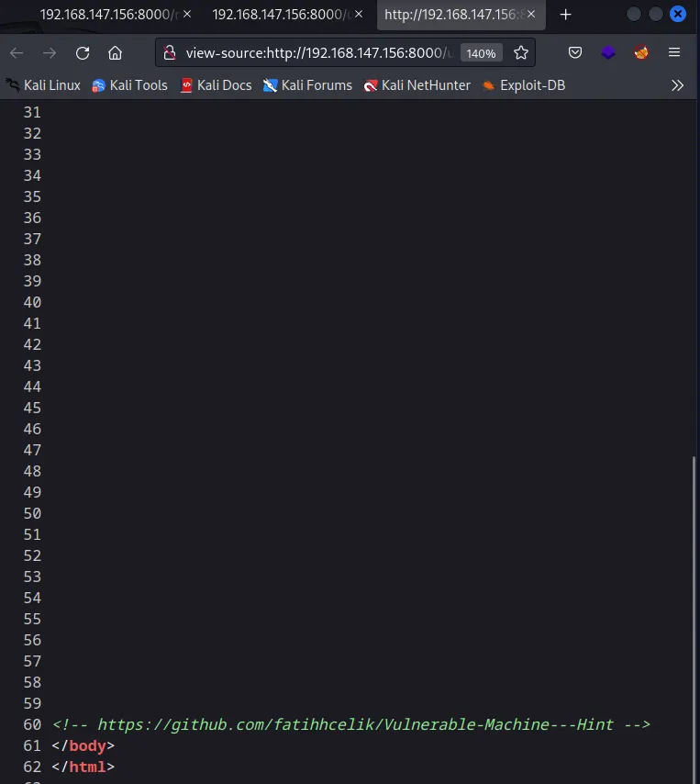Open the Kali Forums bookmark
The image size is (700, 784).
[307, 85]
